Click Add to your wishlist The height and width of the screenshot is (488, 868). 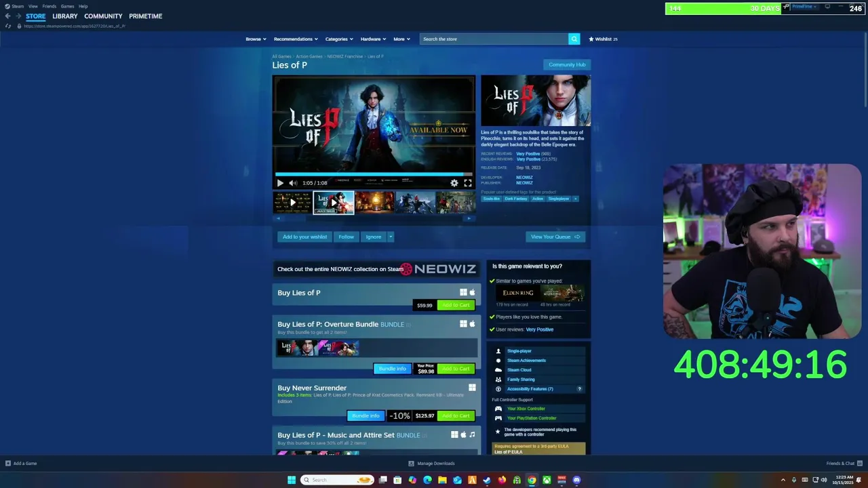[x=304, y=237]
